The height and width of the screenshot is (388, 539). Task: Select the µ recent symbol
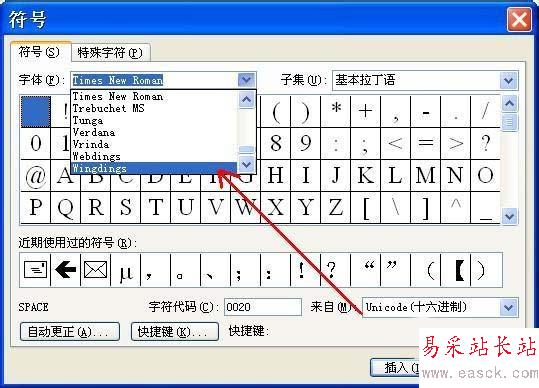pyautogui.click(x=125, y=270)
